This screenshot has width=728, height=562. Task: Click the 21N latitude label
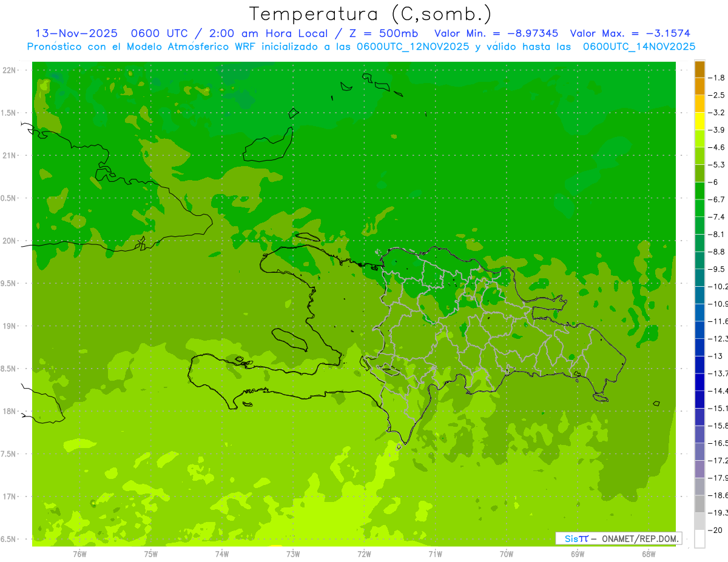(x=8, y=156)
